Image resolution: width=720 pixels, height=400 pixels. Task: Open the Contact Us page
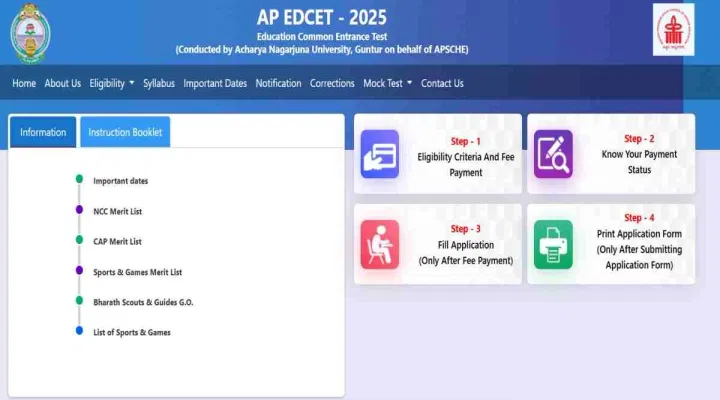(x=442, y=83)
